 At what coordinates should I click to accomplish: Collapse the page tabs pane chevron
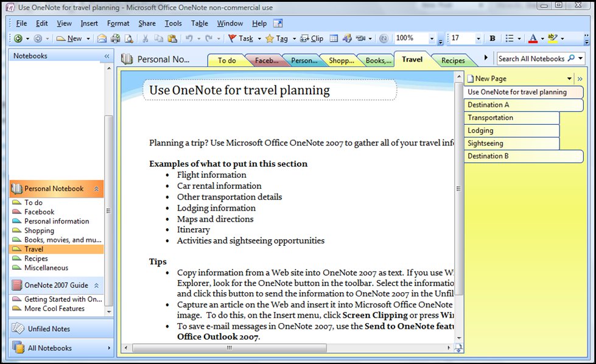[x=580, y=79]
